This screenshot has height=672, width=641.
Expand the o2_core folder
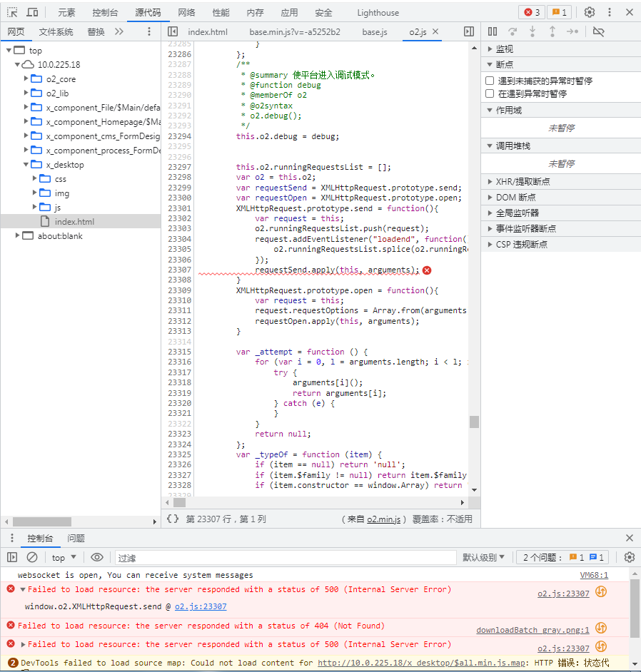point(26,78)
